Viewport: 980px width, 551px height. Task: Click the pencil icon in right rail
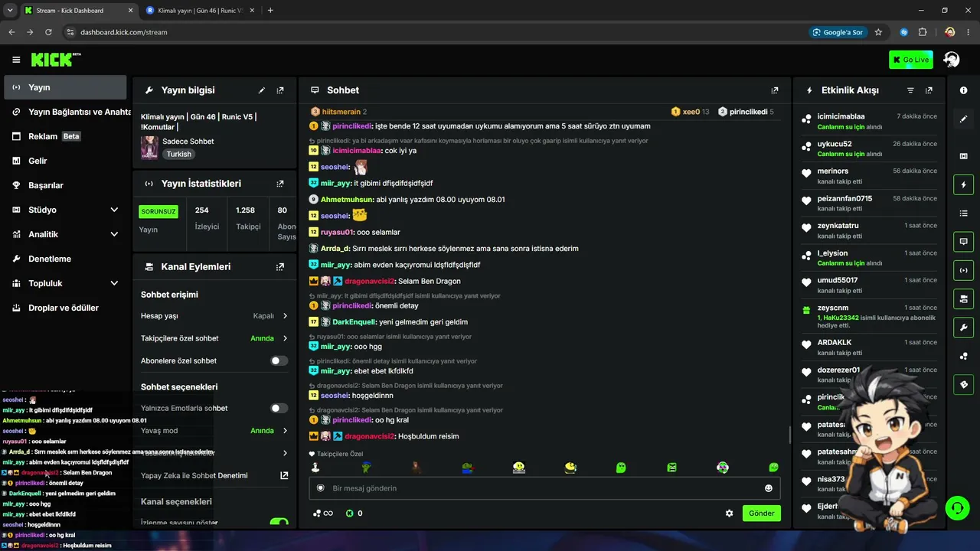click(964, 119)
